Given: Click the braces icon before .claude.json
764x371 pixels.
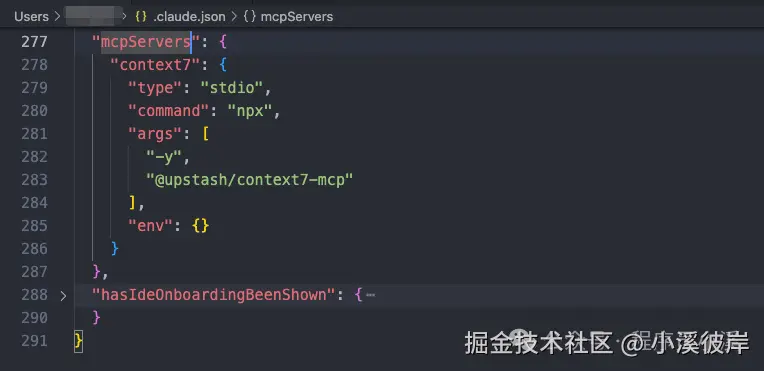Looking at the screenshot, I should (x=141, y=17).
